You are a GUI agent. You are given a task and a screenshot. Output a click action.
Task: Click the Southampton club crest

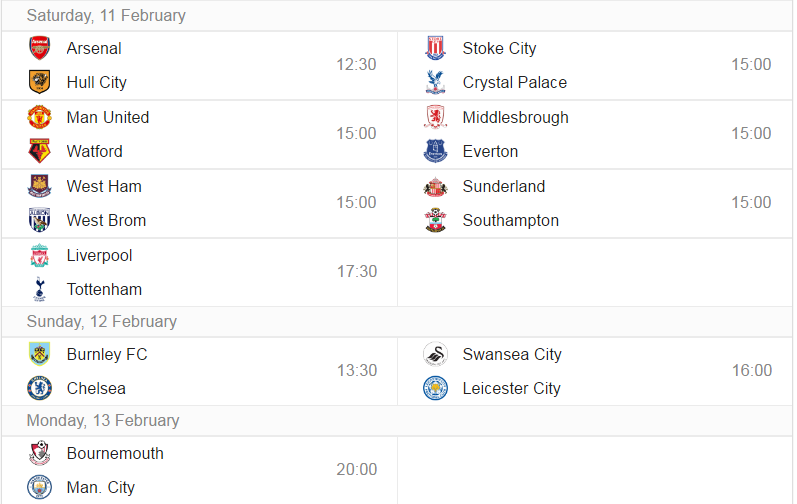(x=435, y=220)
